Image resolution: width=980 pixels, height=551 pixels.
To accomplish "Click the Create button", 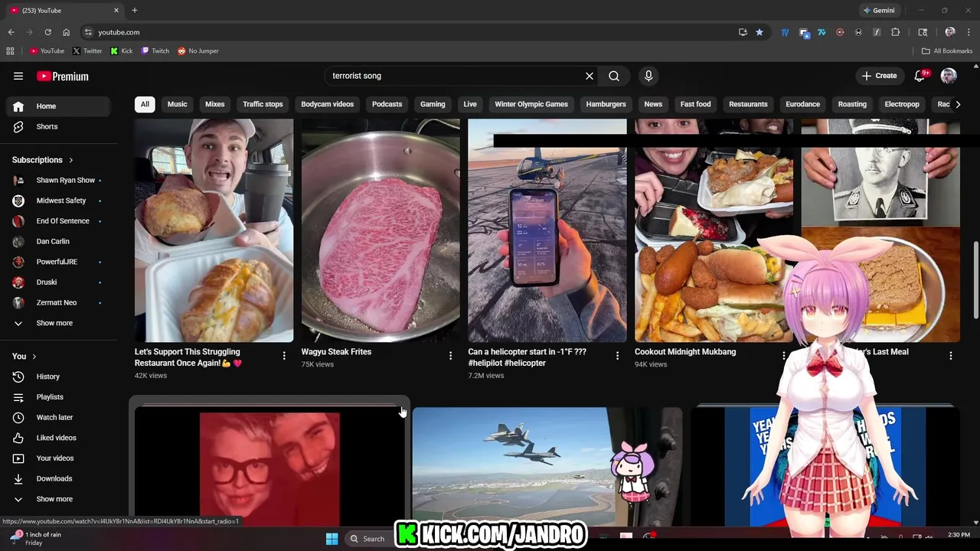I will 879,76.
